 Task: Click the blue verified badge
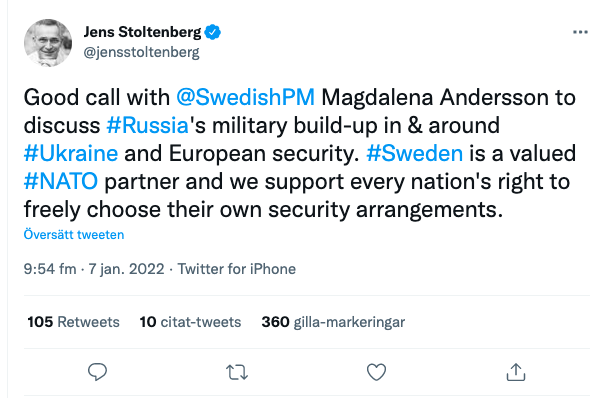pos(213,32)
